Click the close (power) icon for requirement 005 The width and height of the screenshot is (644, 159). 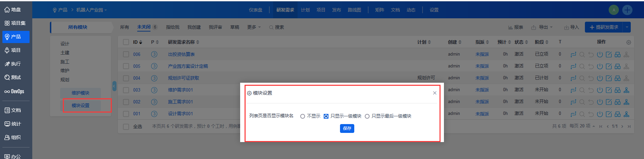click(x=600, y=66)
